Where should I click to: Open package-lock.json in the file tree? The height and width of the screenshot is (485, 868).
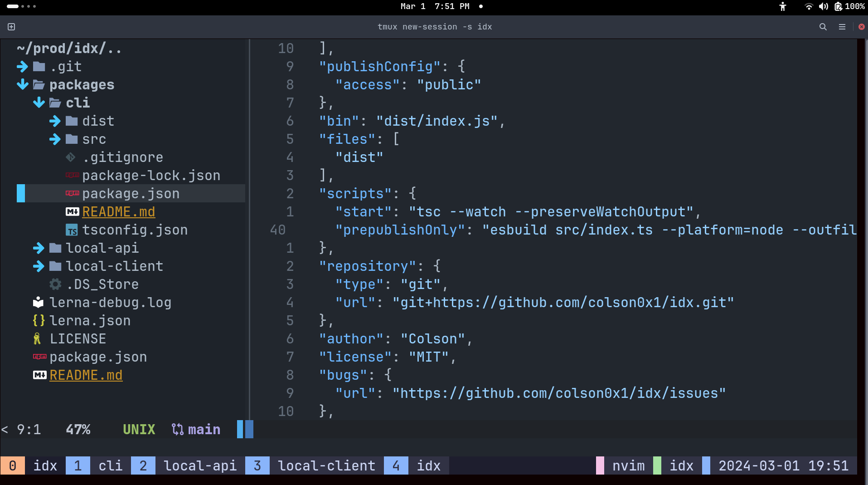pos(151,176)
